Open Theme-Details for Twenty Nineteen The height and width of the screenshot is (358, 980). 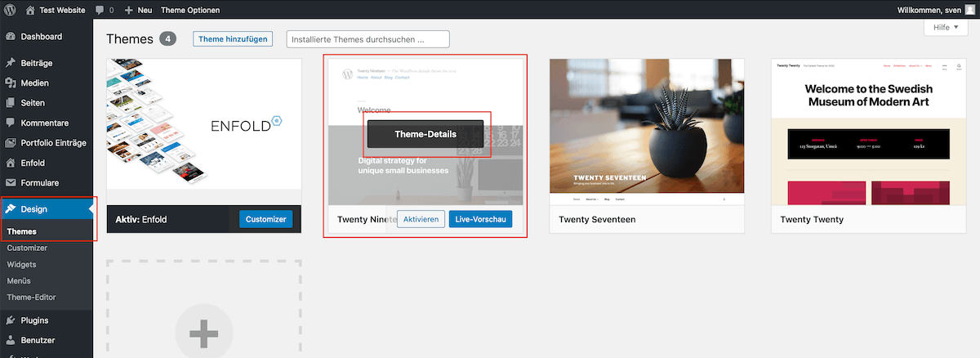[x=425, y=134]
